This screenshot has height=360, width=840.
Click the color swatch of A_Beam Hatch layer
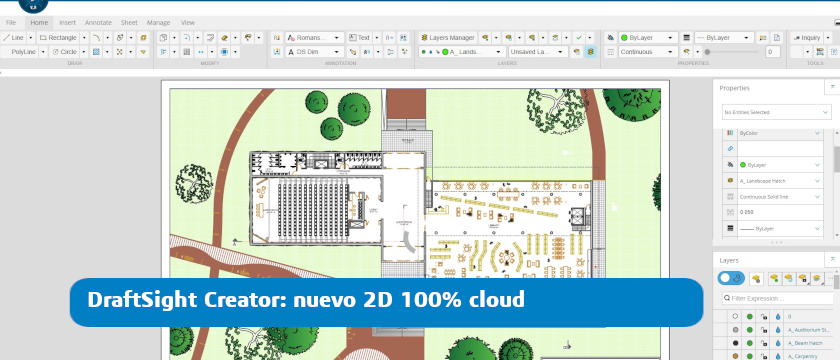736,343
